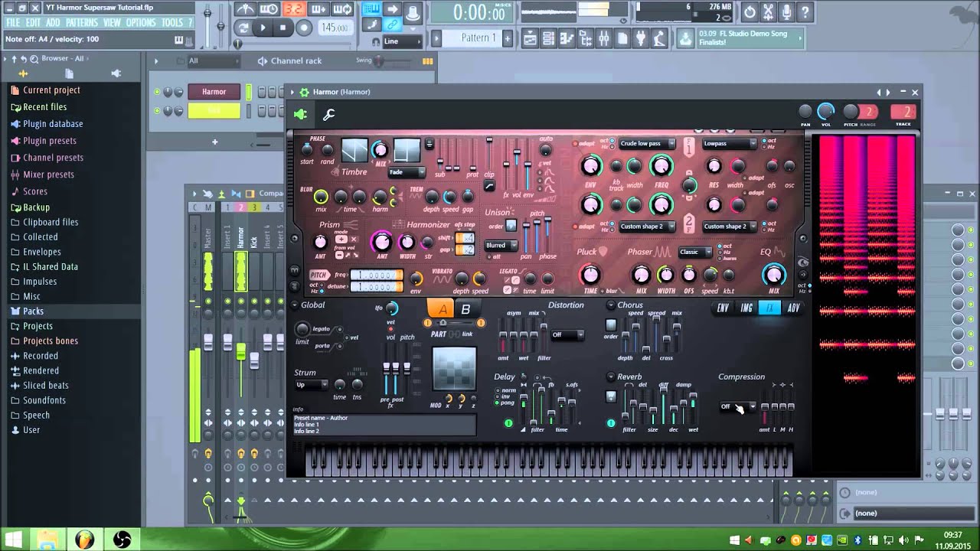Add new channel with plus button
This screenshot has width=980, height=551.
pyautogui.click(x=214, y=142)
